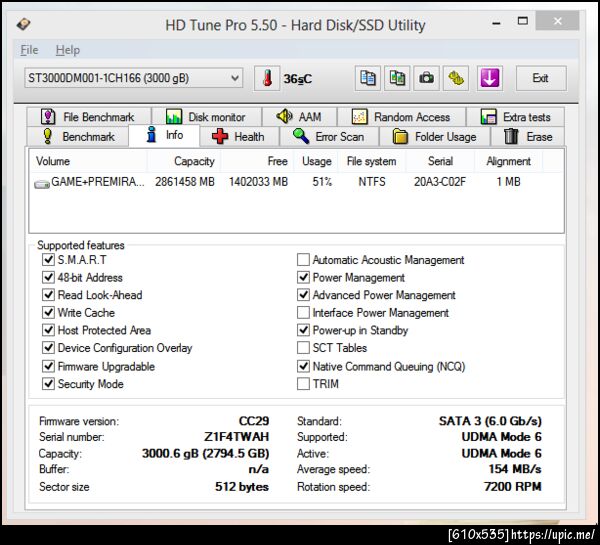Open the Health tab
600x545 pixels.
[239, 136]
